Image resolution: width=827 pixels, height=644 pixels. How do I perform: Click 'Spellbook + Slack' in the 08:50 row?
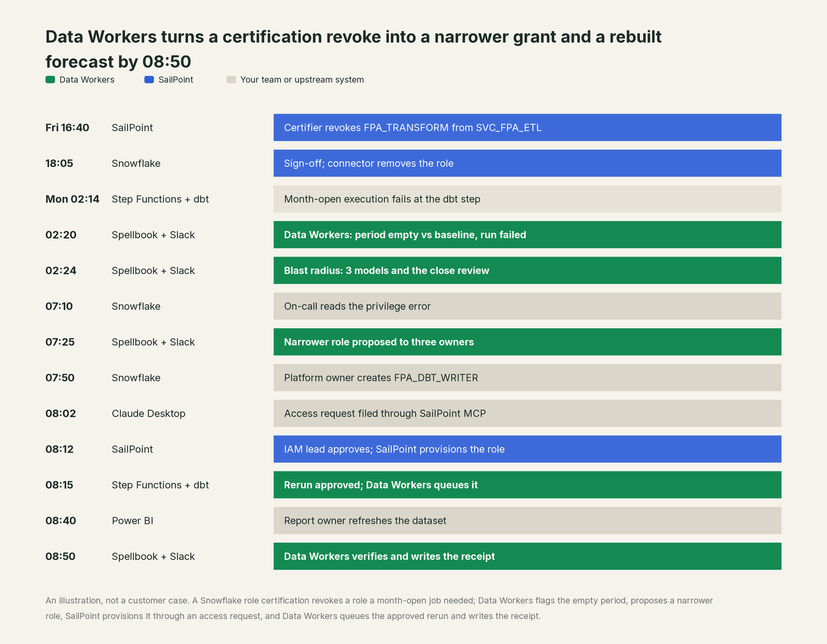point(154,556)
